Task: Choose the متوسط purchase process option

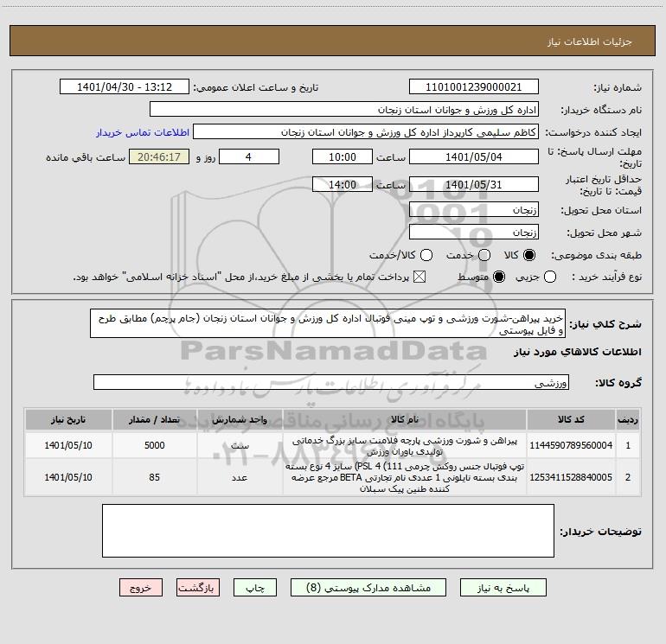Action: tap(499, 277)
